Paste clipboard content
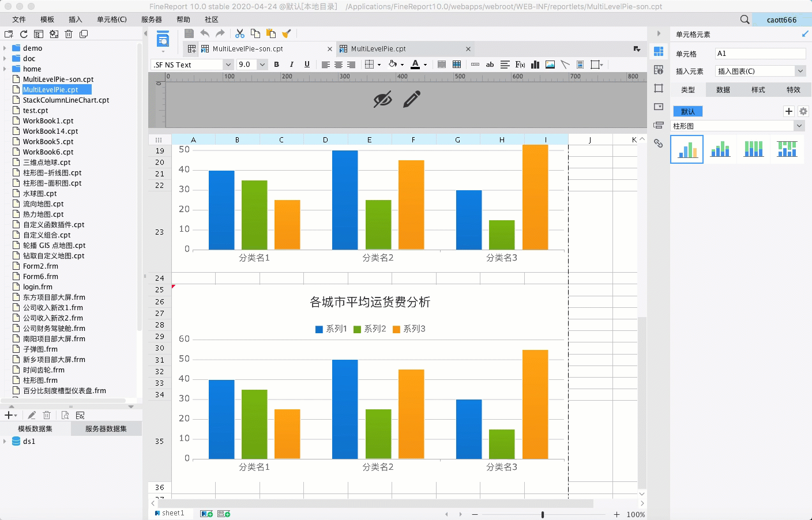Screen dimensions: 812x520 pos(271,33)
